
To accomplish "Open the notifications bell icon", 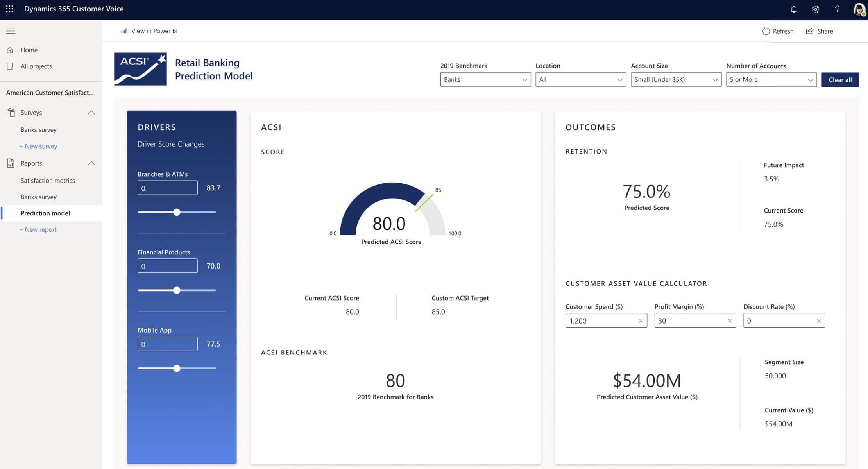I will coord(793,9).
